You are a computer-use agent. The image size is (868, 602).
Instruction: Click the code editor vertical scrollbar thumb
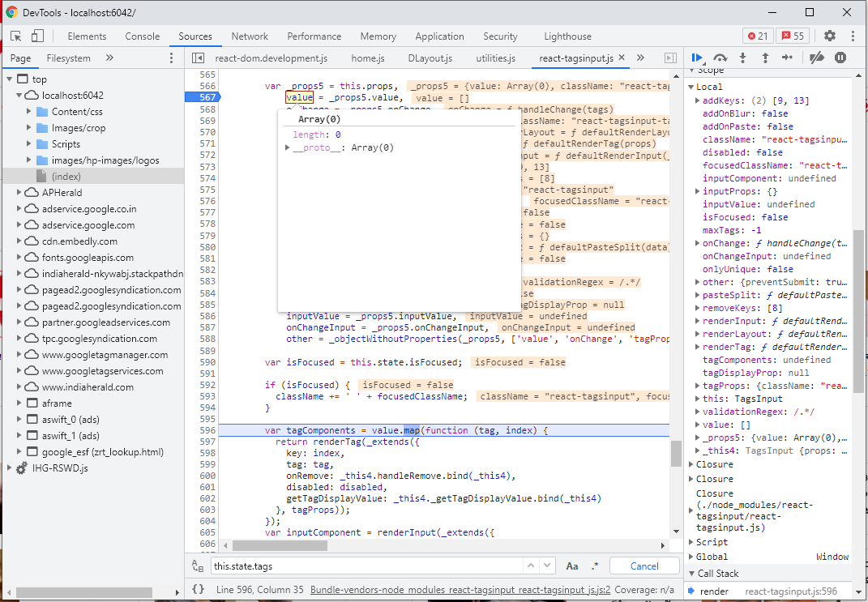click(x=676, y=454)
